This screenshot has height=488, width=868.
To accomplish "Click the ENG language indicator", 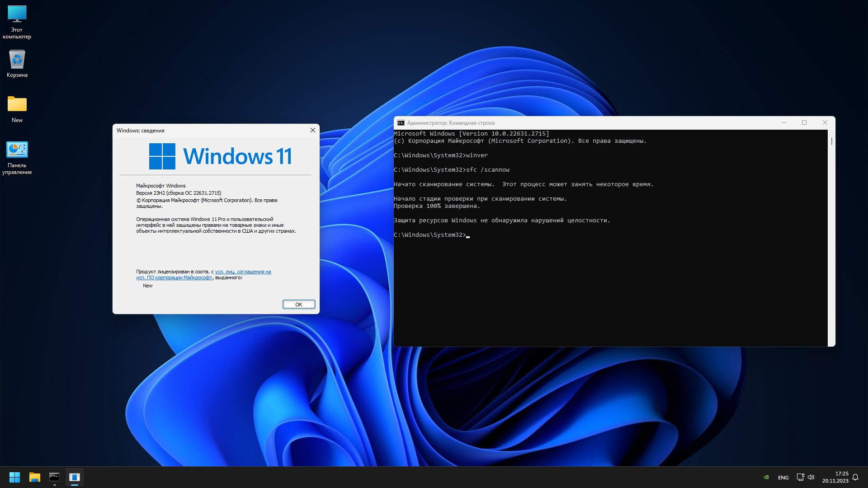I will (783, 478).
